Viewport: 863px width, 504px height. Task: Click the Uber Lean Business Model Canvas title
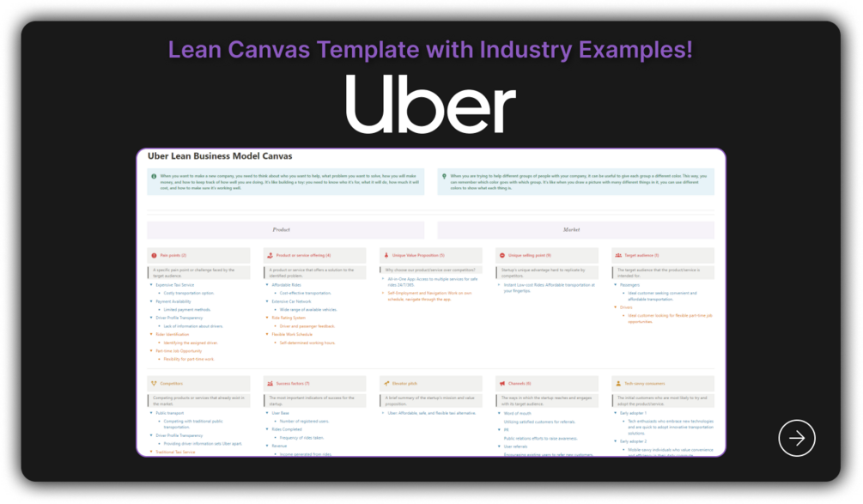point(220,156)
